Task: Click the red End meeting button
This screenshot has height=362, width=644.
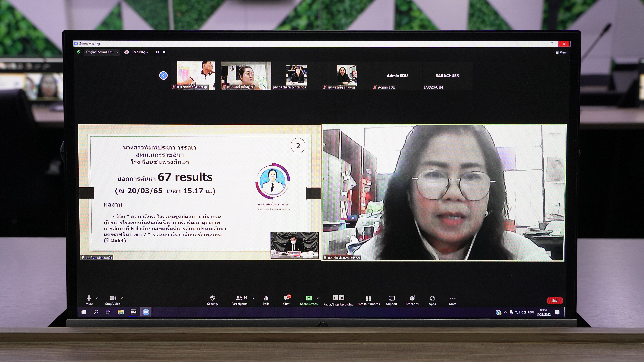Action: click(x=554, y=301)
